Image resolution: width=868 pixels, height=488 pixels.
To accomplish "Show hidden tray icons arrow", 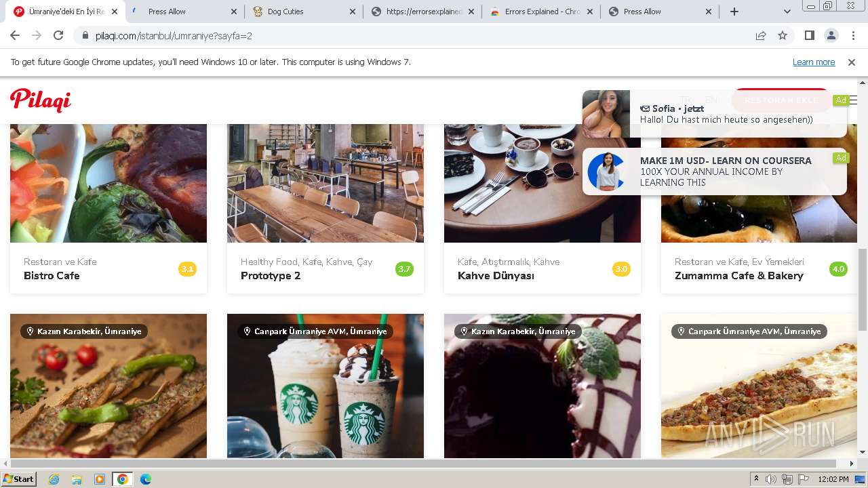I will point(756,479).
